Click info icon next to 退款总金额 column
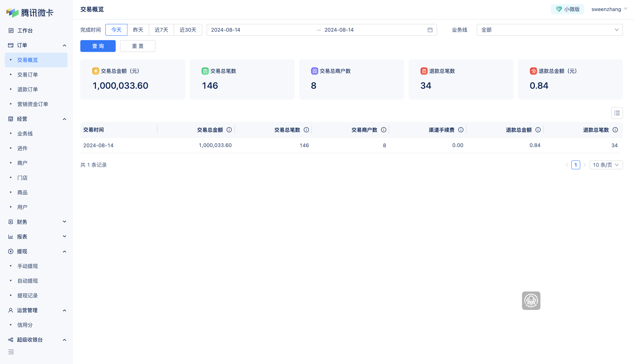Screen dimensions: 634x364 tap(538, 130)
